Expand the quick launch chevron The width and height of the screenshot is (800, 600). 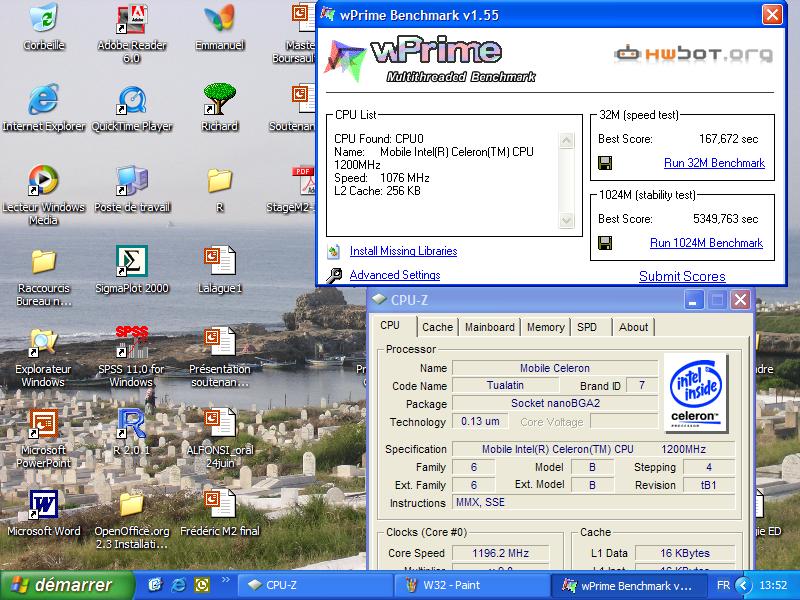226,580
